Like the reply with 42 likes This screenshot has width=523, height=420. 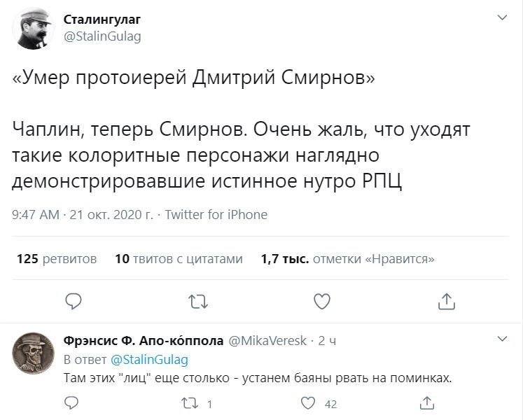[307, 402]
